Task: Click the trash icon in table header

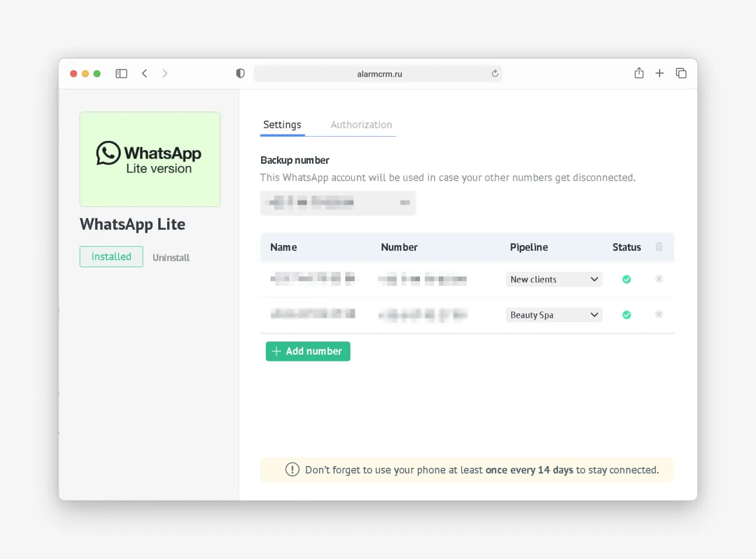Action: tap(659, 247)
